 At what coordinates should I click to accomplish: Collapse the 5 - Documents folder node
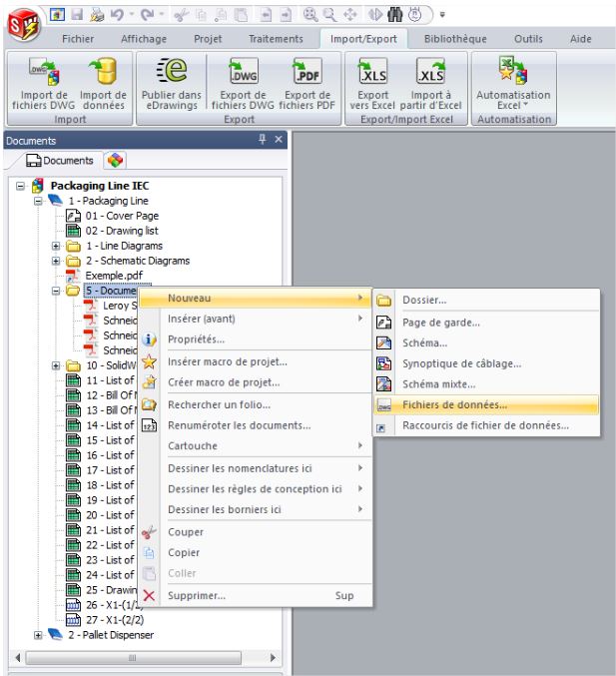point(56,291)
